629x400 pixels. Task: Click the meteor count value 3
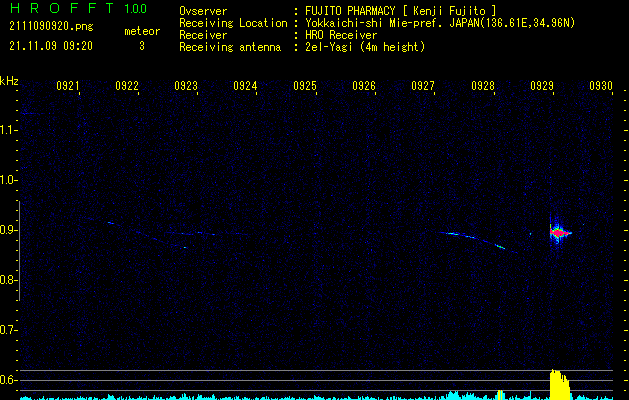pos(142,46)
